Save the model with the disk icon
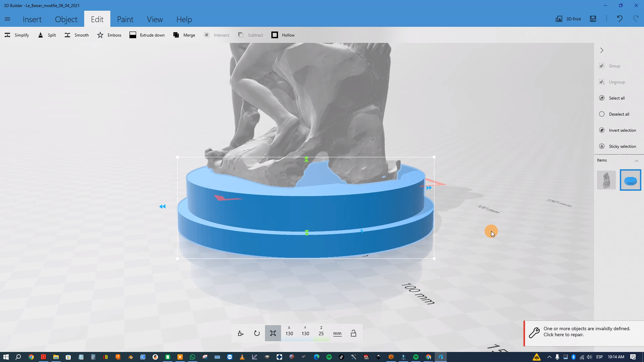 click(593, 19)
